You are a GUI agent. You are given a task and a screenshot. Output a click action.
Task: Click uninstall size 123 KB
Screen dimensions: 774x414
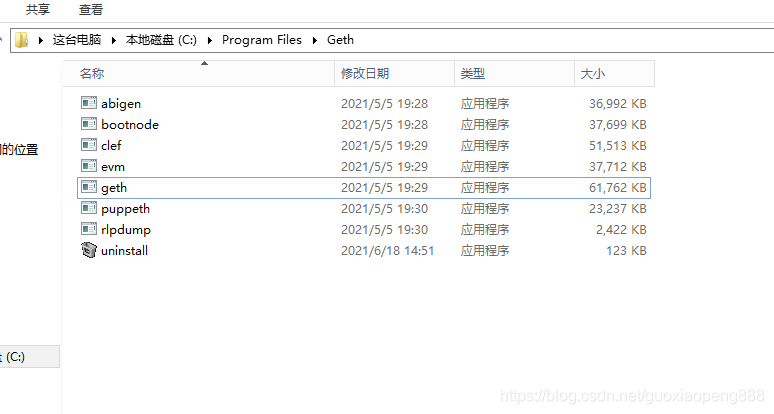[x=626, y=251]
